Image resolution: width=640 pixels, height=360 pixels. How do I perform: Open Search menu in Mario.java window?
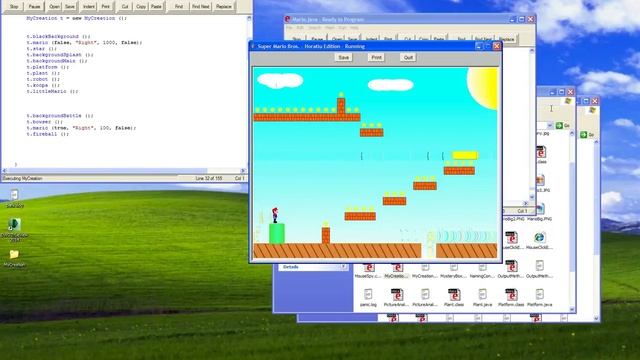pyautogui.click(x=314, y=27)
